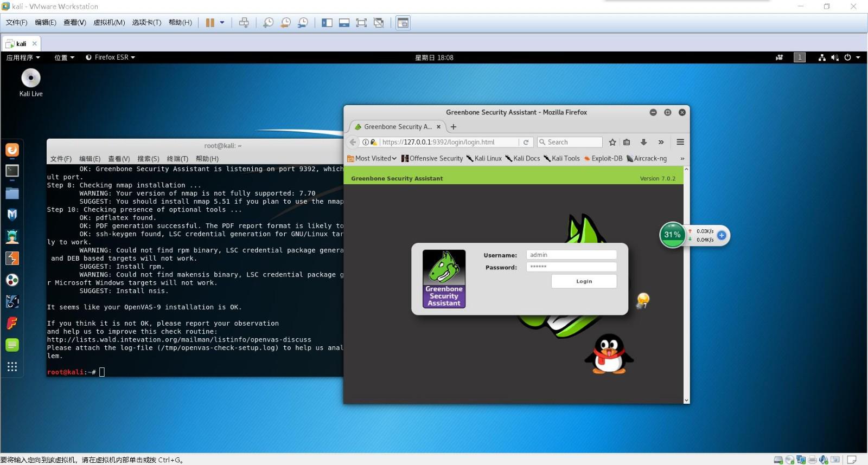Launch Terminal from the Kali dock
The height and width of the screenshot is (465, 868).
pyautogui.click(x=12, y=171)
